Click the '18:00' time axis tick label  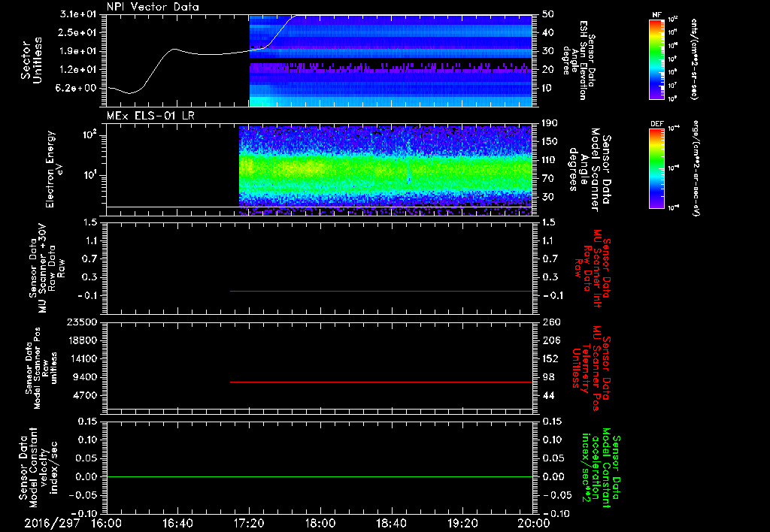tap(320, 523)
